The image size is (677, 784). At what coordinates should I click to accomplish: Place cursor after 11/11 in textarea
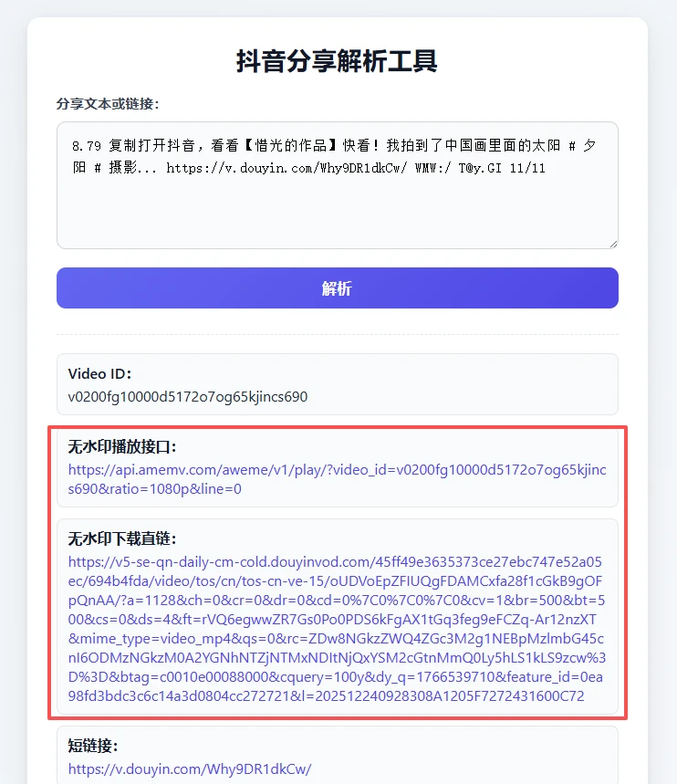point(546,168)
